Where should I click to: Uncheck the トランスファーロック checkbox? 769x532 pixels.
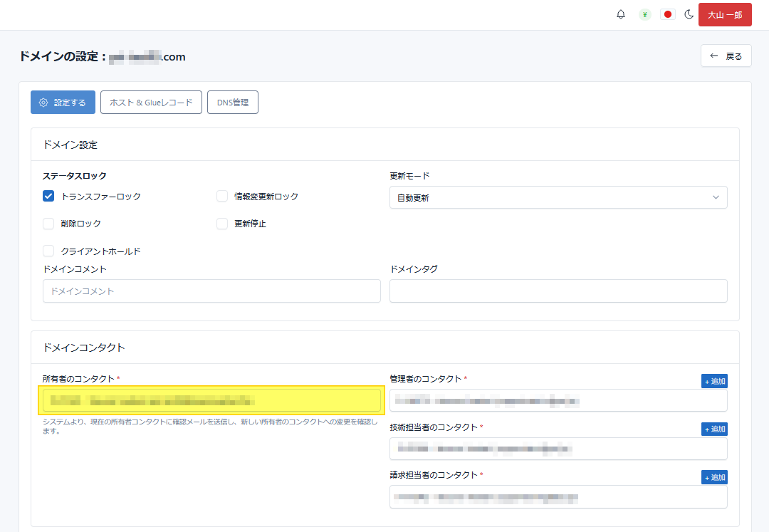point(48,197)
